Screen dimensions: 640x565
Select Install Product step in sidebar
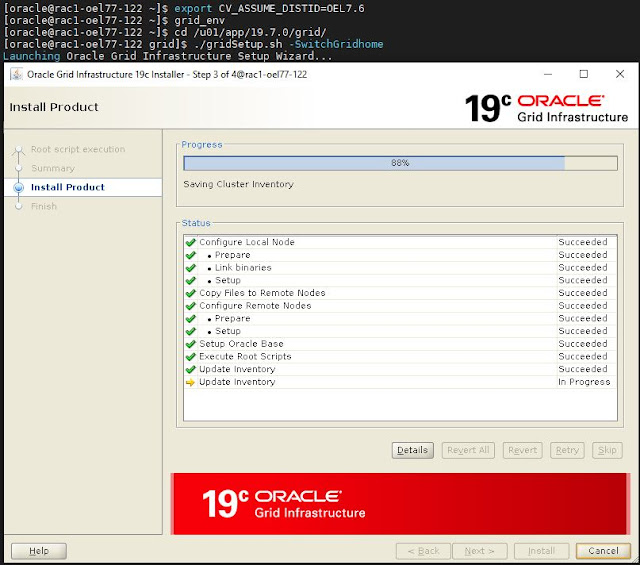point(68,187)
